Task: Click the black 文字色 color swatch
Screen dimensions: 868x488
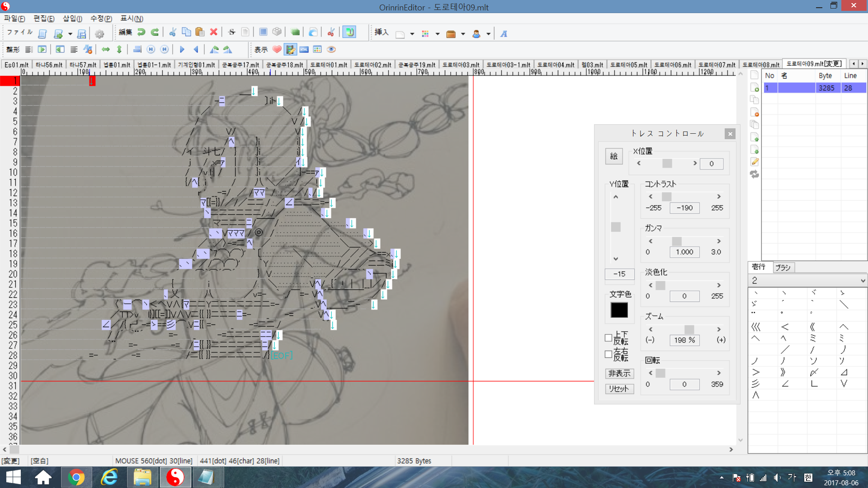Action: coord(619,310)
